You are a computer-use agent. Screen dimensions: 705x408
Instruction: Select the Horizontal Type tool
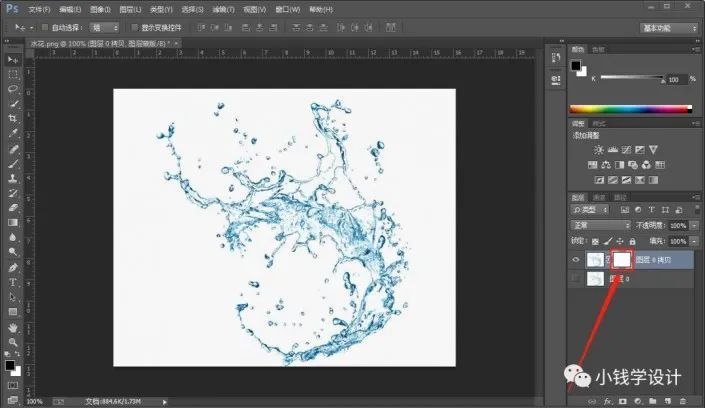13,282
